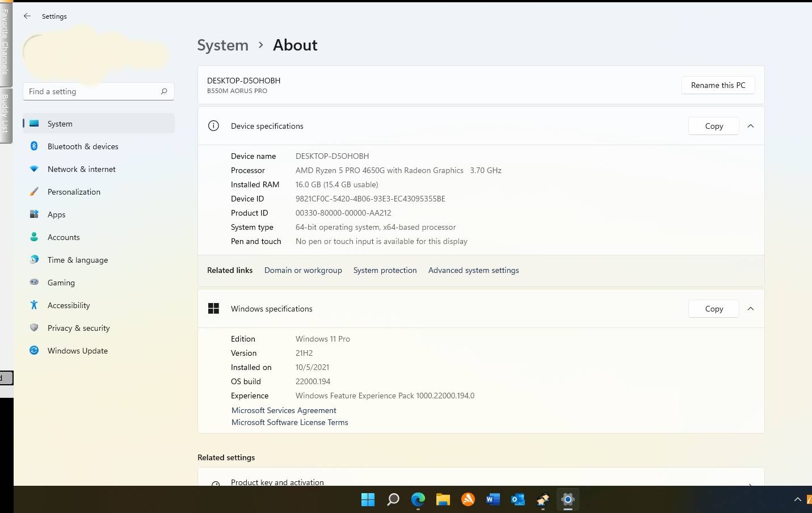Open File Explorer from taskbar
This screenshot has width=812, height=513.
click(443, 499)
